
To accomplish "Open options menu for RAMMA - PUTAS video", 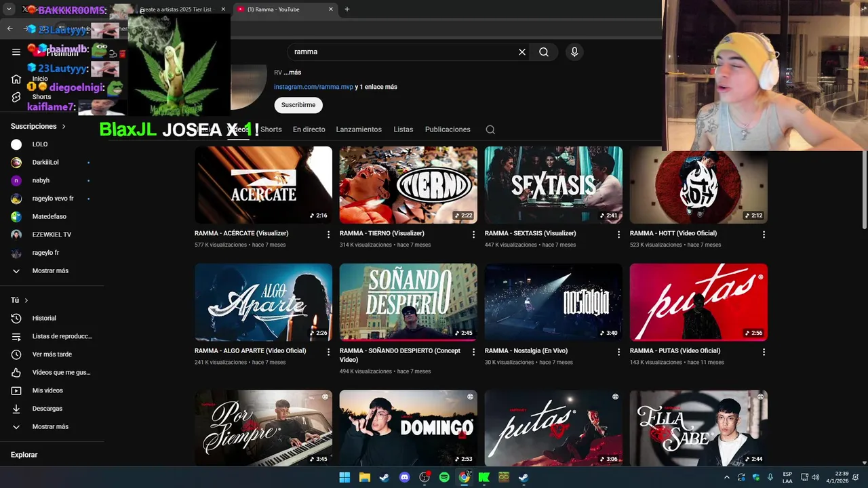I will pos(764,352).
